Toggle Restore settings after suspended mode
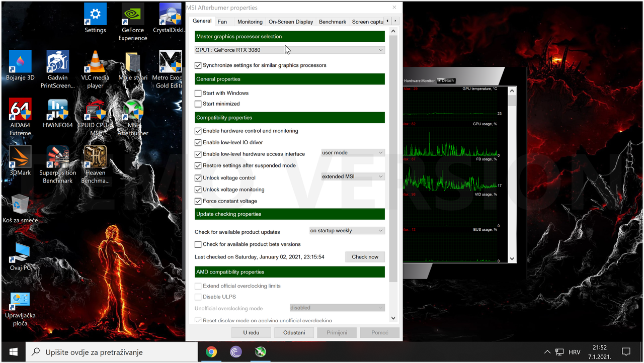The width and height of the screenshot is (644, 363). [x=198, y=165]
